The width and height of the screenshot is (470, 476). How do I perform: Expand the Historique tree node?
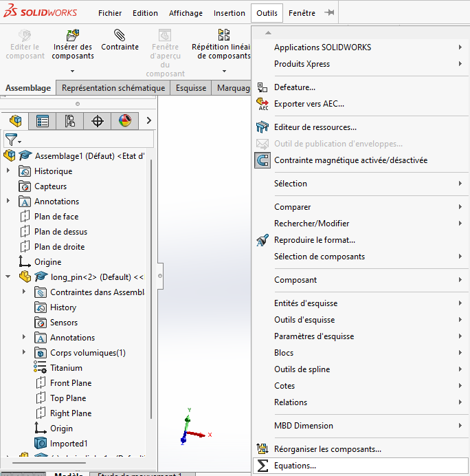click(8, 171)
